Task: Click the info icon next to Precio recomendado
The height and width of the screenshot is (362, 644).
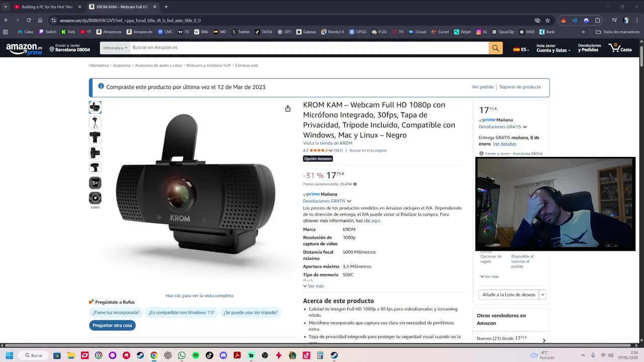Action: click(x=355, y=184)
